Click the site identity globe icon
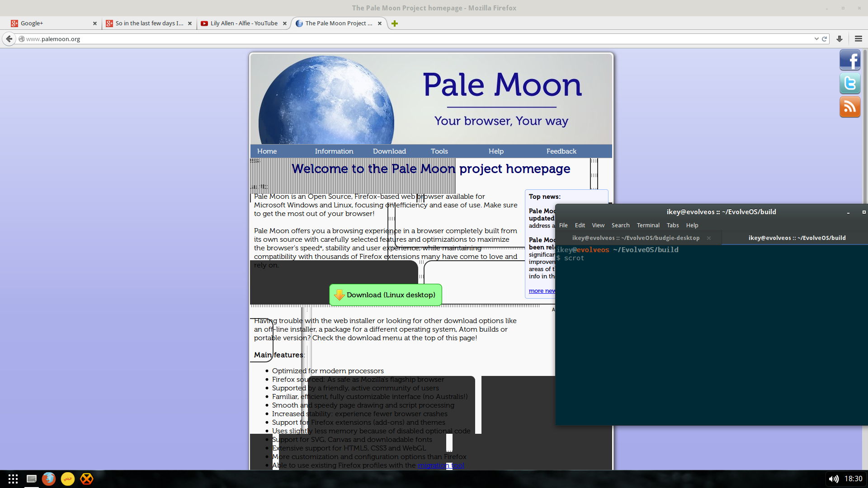The image size is (868, 488). [21, 39]
